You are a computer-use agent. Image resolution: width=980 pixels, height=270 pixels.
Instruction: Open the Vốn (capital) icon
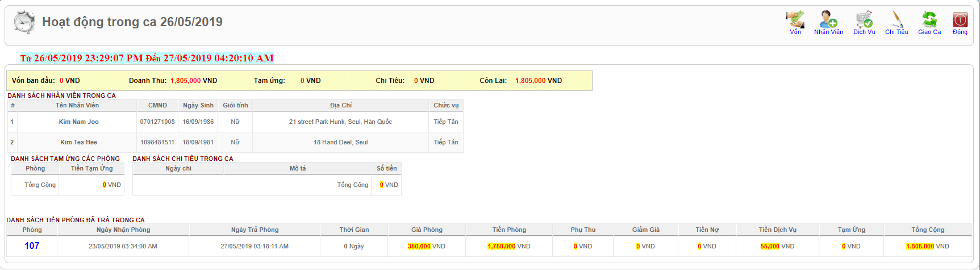pyautogui.click(x=795, y=20)
